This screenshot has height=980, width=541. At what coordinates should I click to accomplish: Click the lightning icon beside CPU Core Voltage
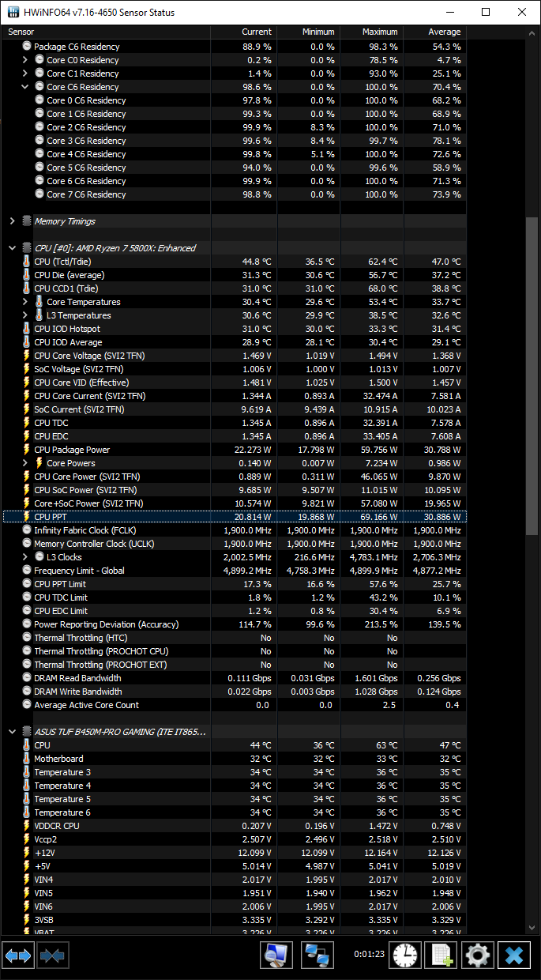pos(27,356)
